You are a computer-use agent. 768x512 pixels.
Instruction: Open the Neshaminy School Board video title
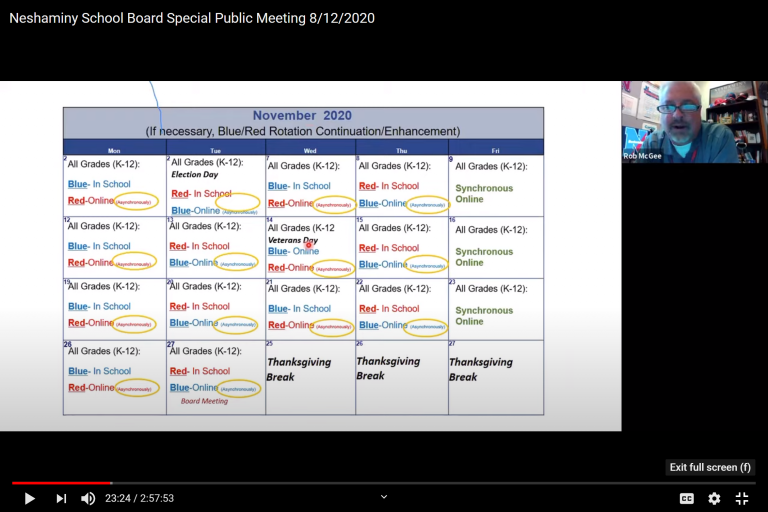(x=192, y=18)
